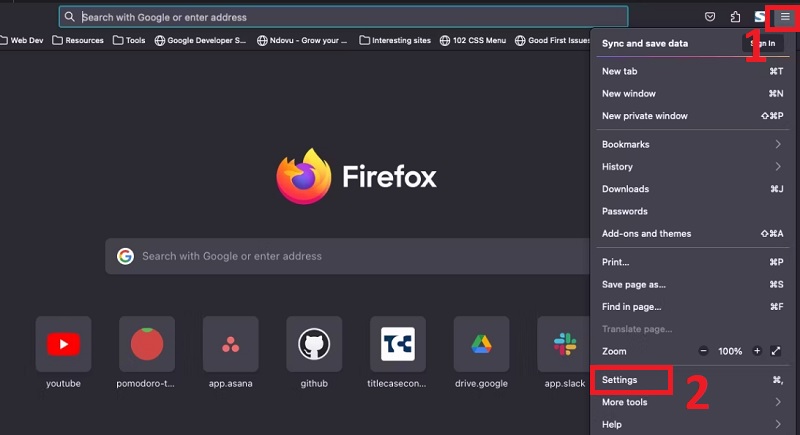This screenshot has height=435, width=800.
Task: Open the GitHub shortcut tile
Action: pyautogui.click(x=314, y=345)
